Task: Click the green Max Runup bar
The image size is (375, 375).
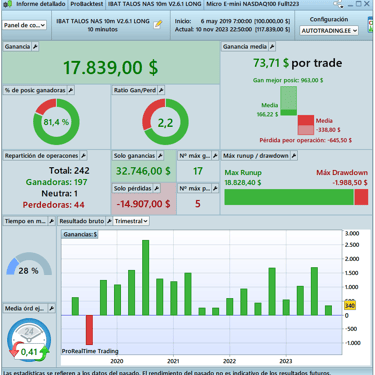Action: click(x=289, y=197)
